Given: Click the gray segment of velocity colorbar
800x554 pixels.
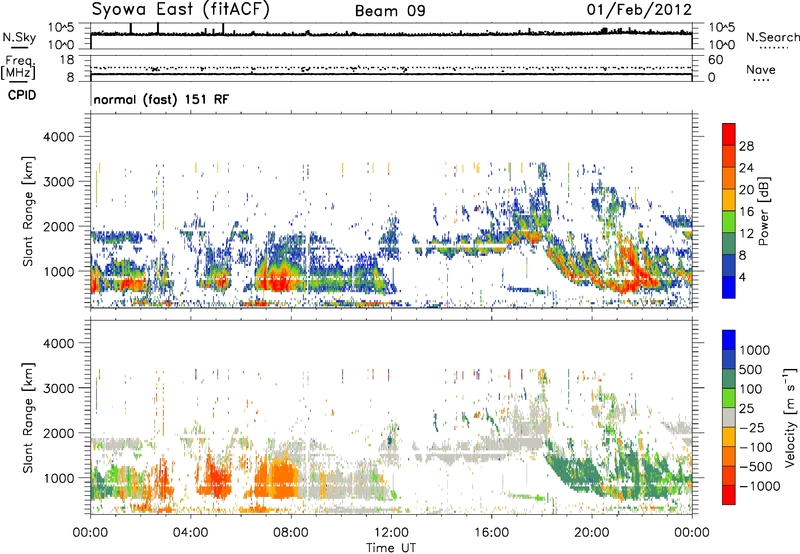Looking at the screenshot, I should (x=729, y=418).
